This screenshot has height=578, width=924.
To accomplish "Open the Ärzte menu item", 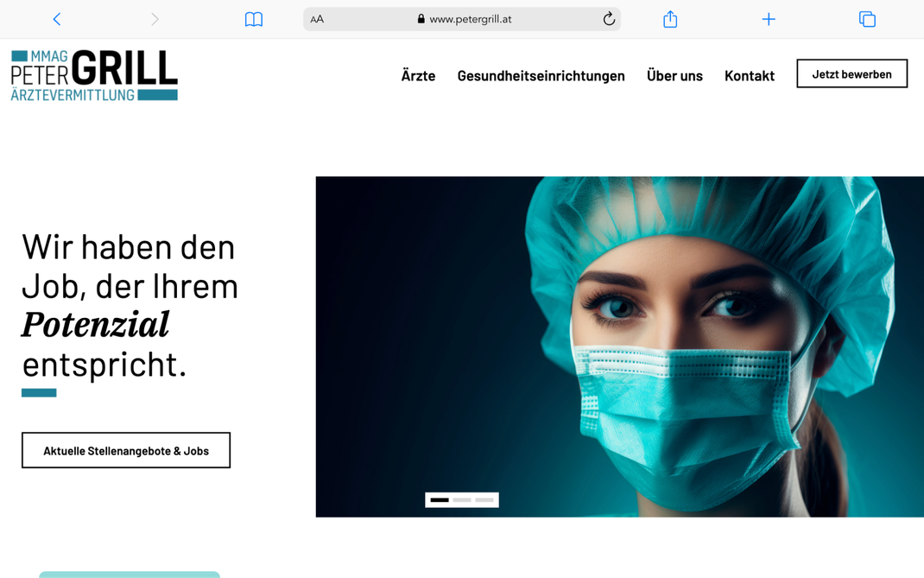I will click(419, 75).
